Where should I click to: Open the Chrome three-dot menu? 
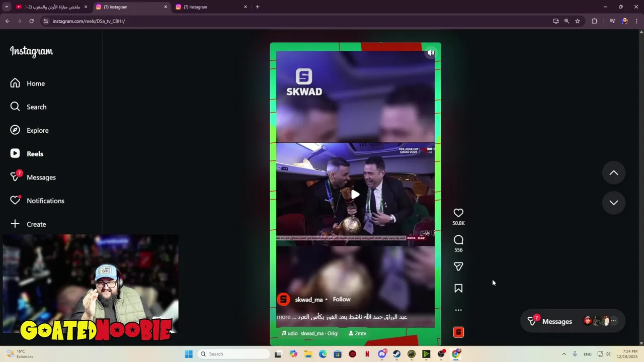(636, 21)
